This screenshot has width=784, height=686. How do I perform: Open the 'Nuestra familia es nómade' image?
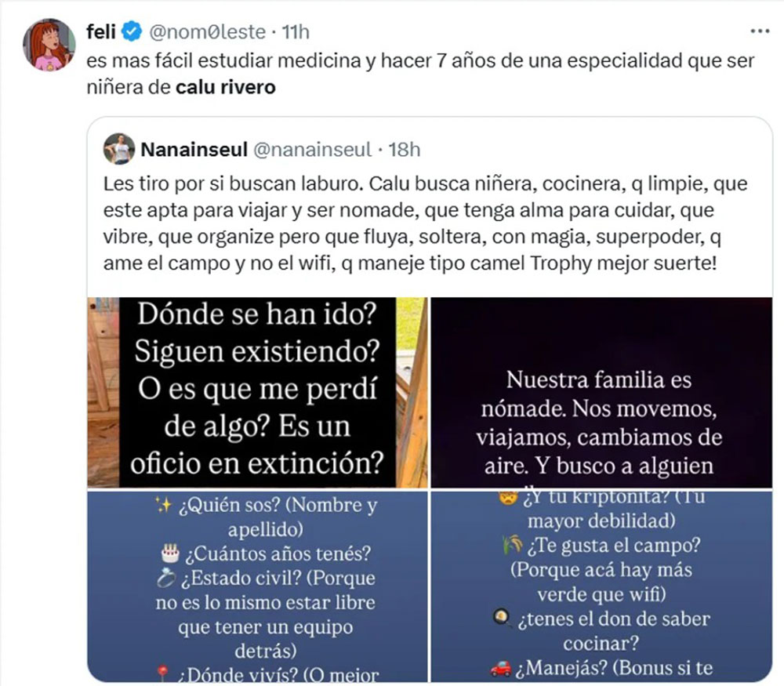tap(602, 392)
